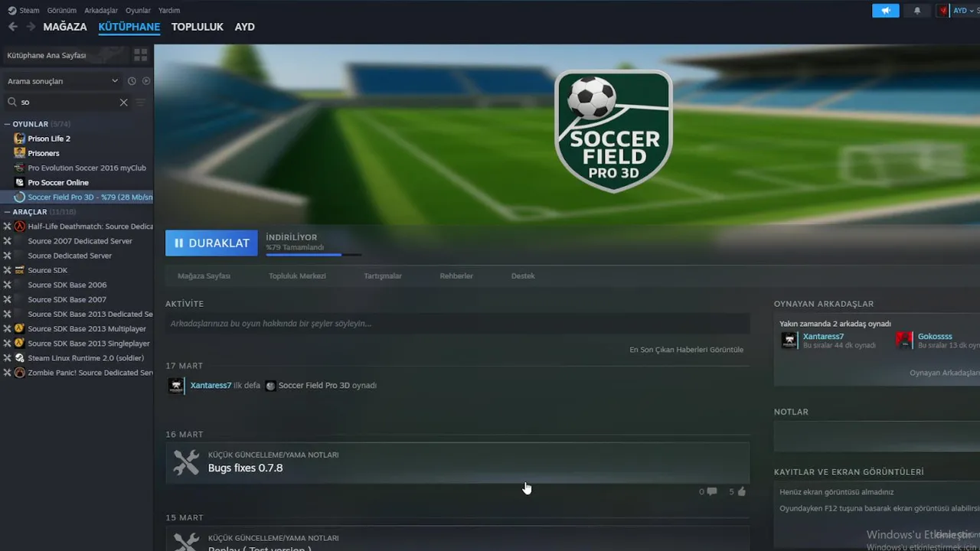Open Tartışmalar link
This screenshot has width=980, height=551.
(383, 275)
